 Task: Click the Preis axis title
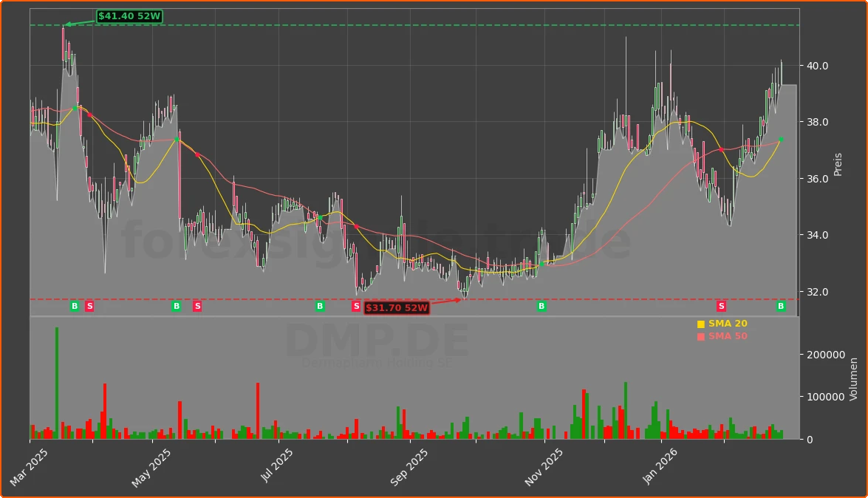[838, 162]
